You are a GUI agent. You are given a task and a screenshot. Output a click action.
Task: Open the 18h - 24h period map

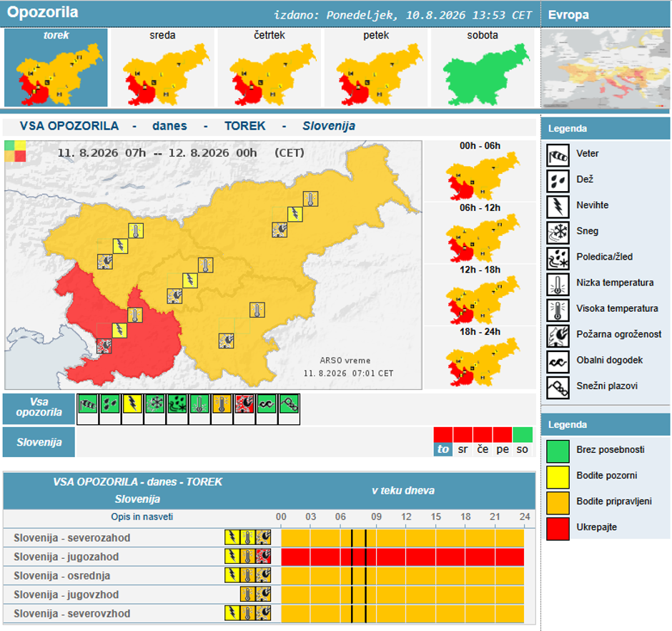coord(480,357)
